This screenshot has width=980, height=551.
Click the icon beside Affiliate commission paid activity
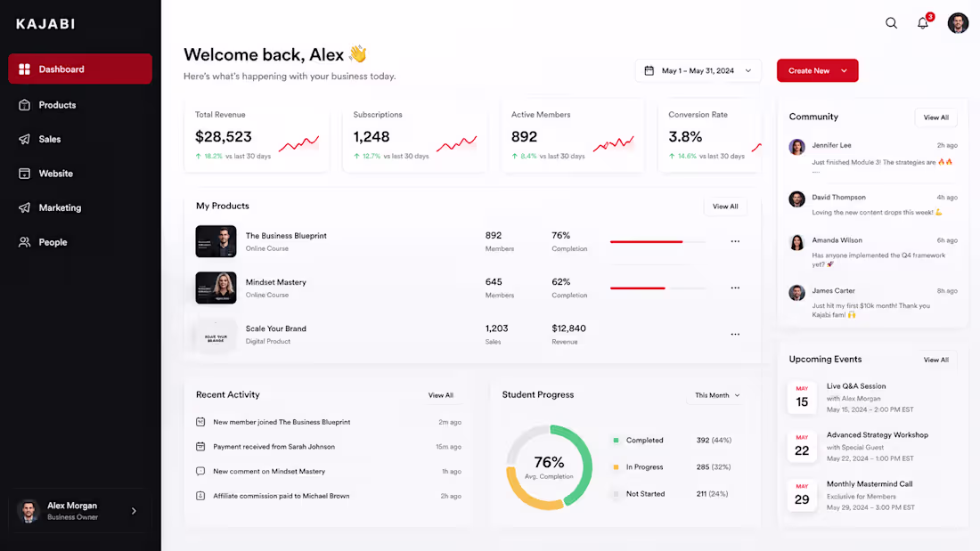point(200,496)
